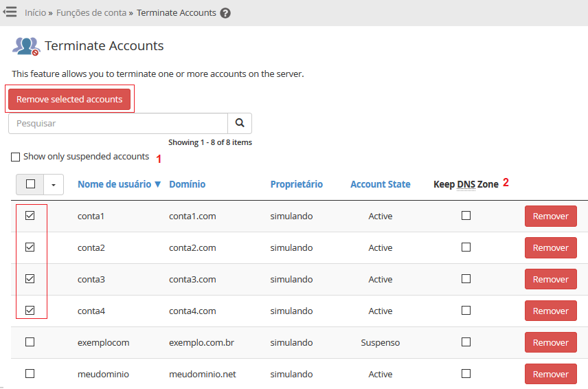
Task: Sort by Domínio column
Action: (x=187, y=184)
